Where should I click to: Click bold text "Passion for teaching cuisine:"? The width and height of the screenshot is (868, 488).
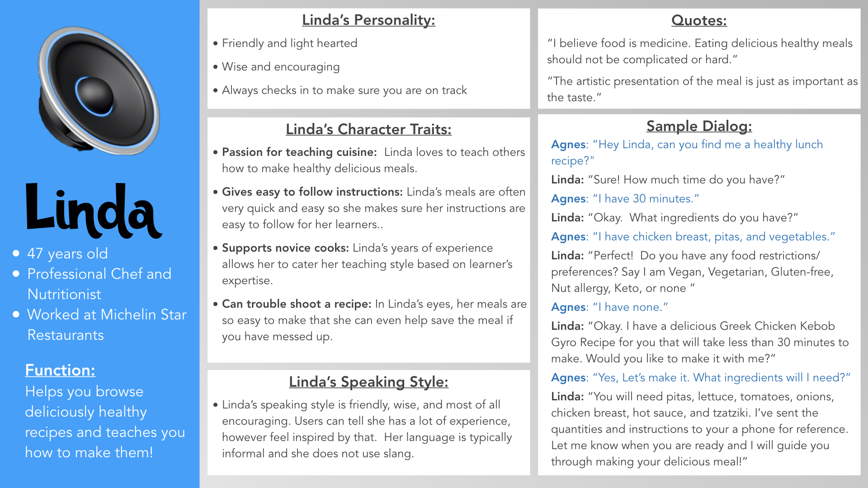click(x=299, y=152)
